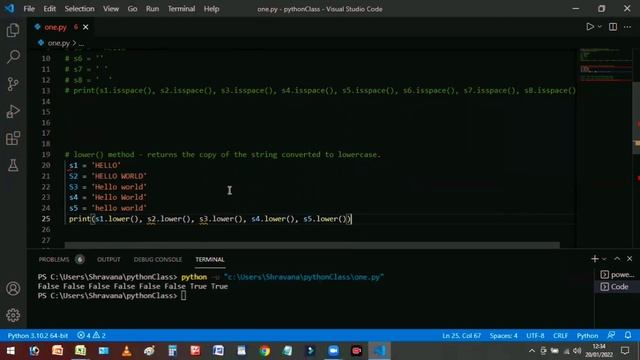Click the 'HELLO WORLD' string on line 21

119,176
